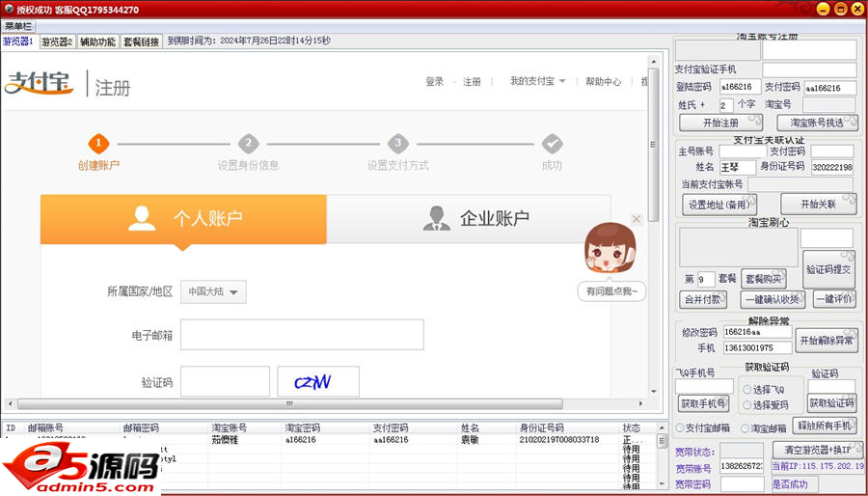Click the 清空游览器+换IP button
Viewport: 868px width, 496px height.
(817, 449)
